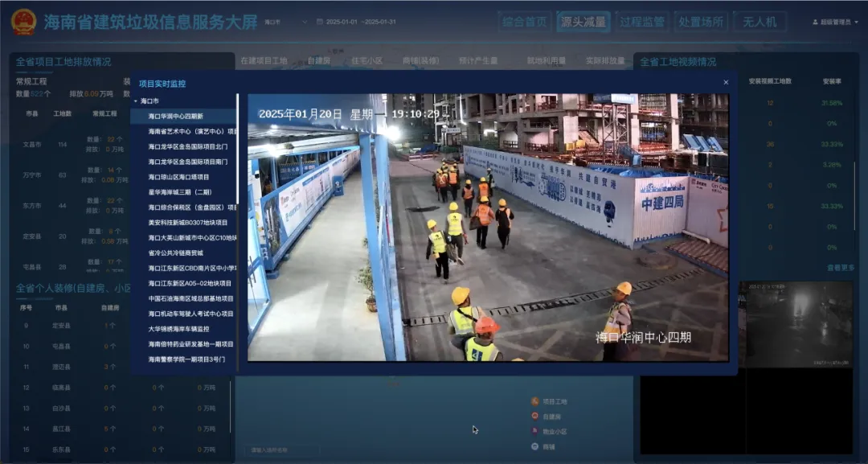868x464 pixels.
Task: Open 海口龙华区金岛国际项目北门 camera feed
Action: coord(187,147)
